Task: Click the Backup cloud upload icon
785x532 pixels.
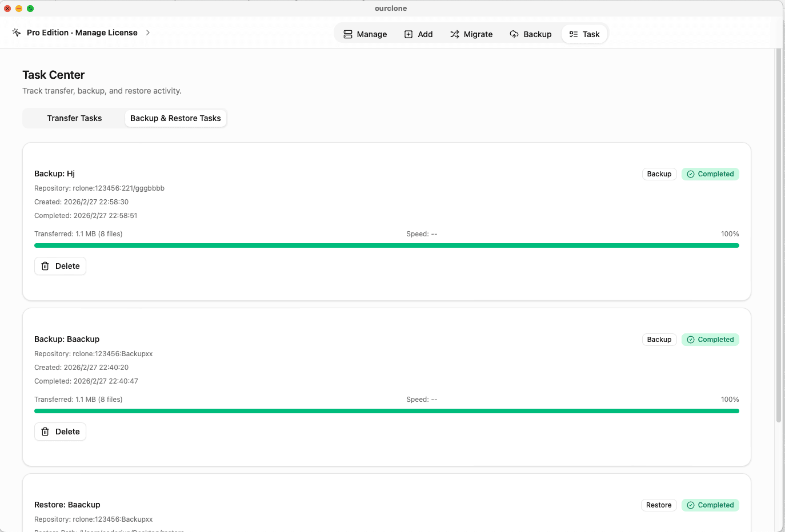Action: [x=514, y=34]
